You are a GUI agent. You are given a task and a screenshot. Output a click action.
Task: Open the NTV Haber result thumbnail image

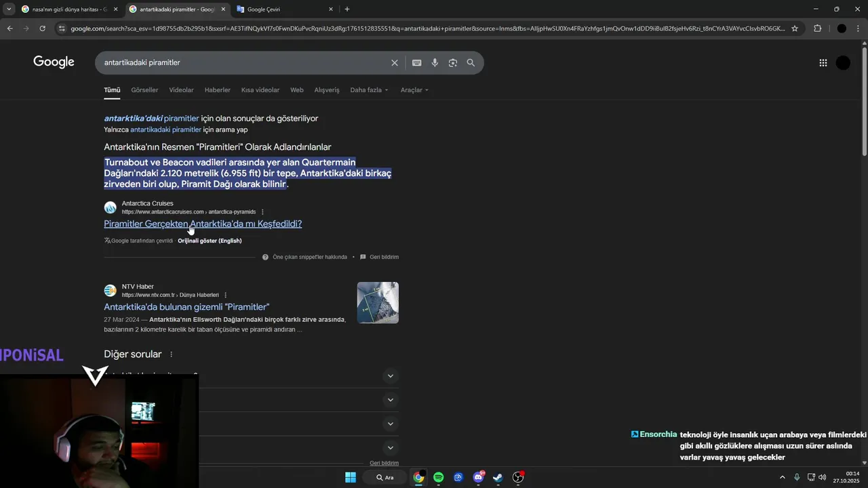pyautogui.click(x=378, y=302)
